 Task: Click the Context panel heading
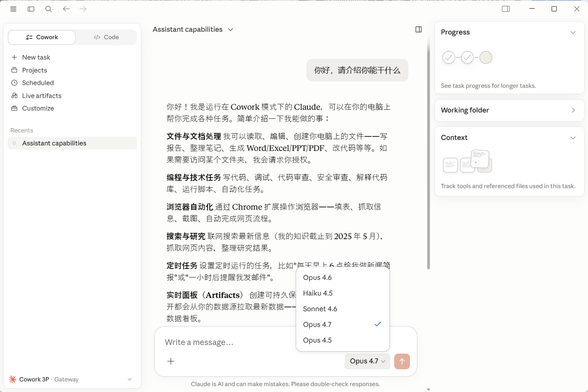(x=454, y=138)
